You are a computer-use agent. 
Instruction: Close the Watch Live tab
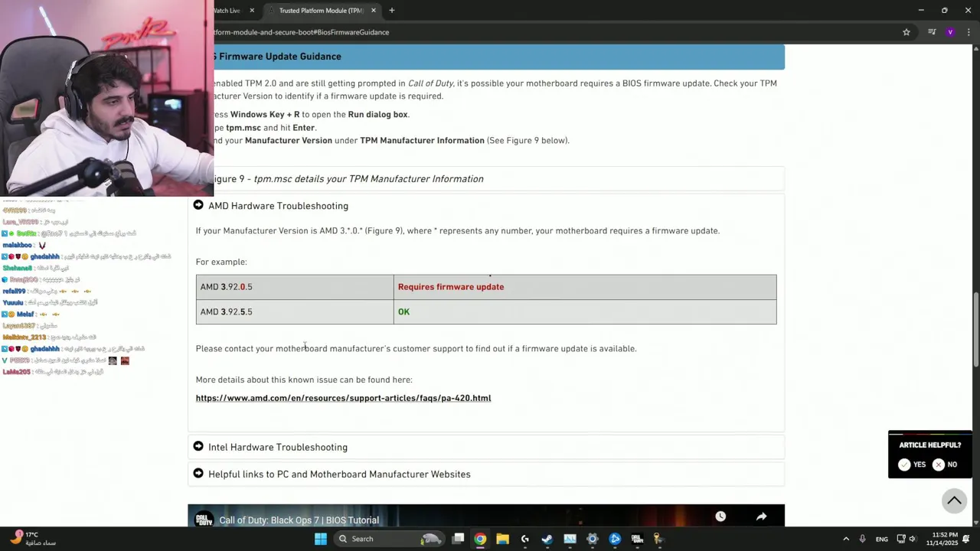coord(252,11)
